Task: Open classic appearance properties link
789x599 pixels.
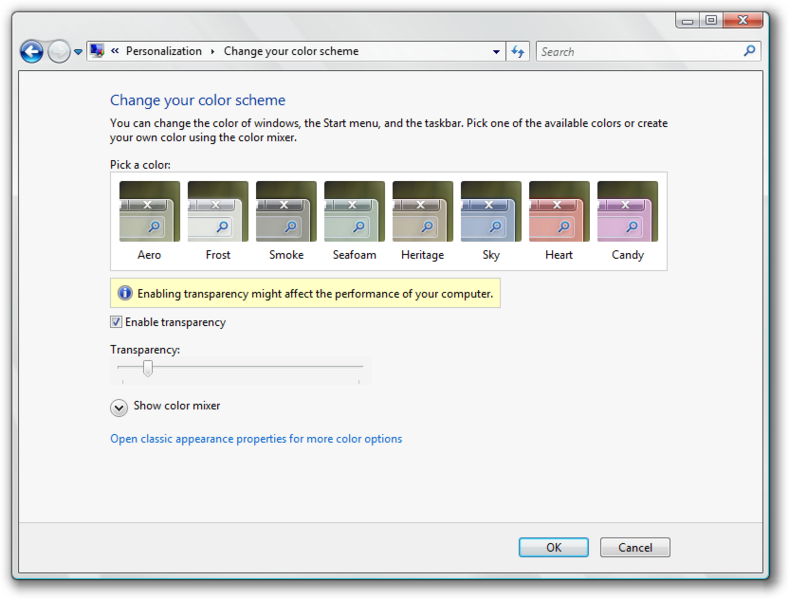Action: (x=256, y=439)
